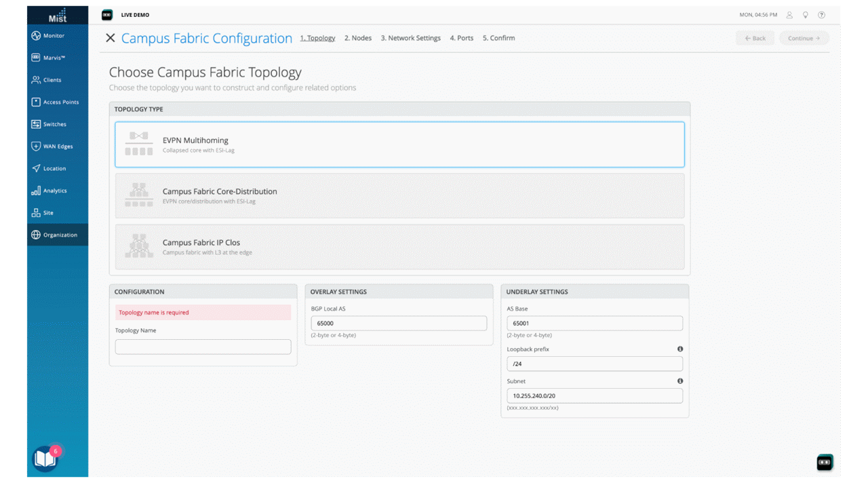868x483 pixels.
Task: Open the help question mark icon
Action: coord(822,14)
